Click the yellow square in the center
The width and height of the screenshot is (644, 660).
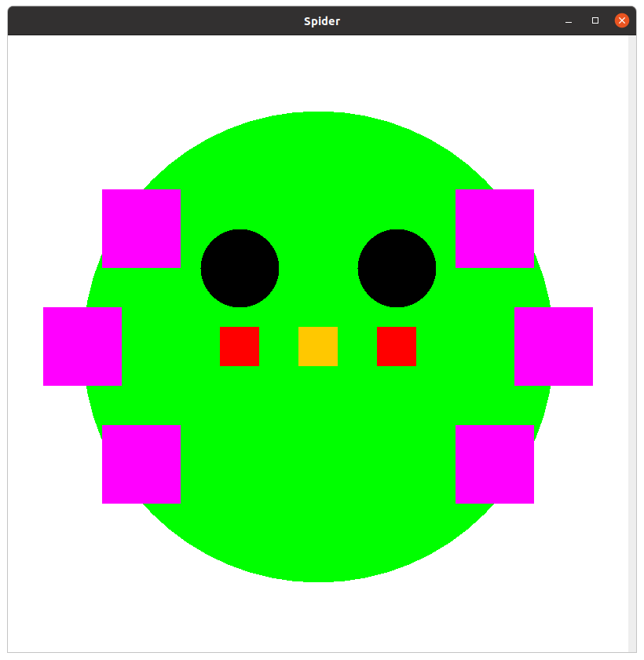point(318,346)
